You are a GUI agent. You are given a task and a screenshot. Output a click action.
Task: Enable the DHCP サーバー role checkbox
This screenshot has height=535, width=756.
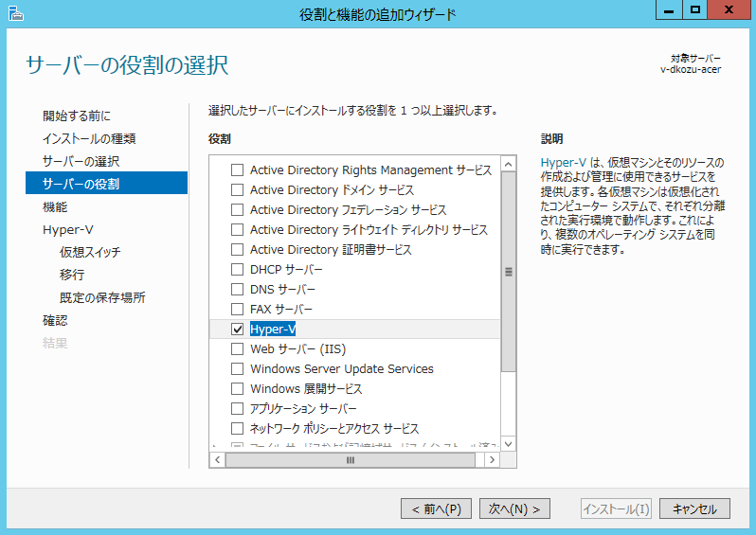pos(237,270)
